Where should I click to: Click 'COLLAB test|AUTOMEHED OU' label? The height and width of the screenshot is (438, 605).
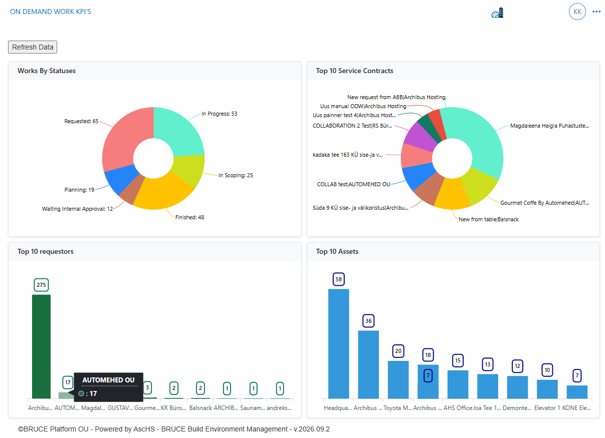(x=353, y=184)
